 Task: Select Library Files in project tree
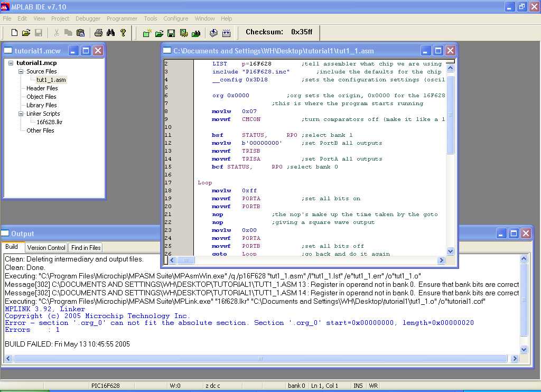point(41,105)
